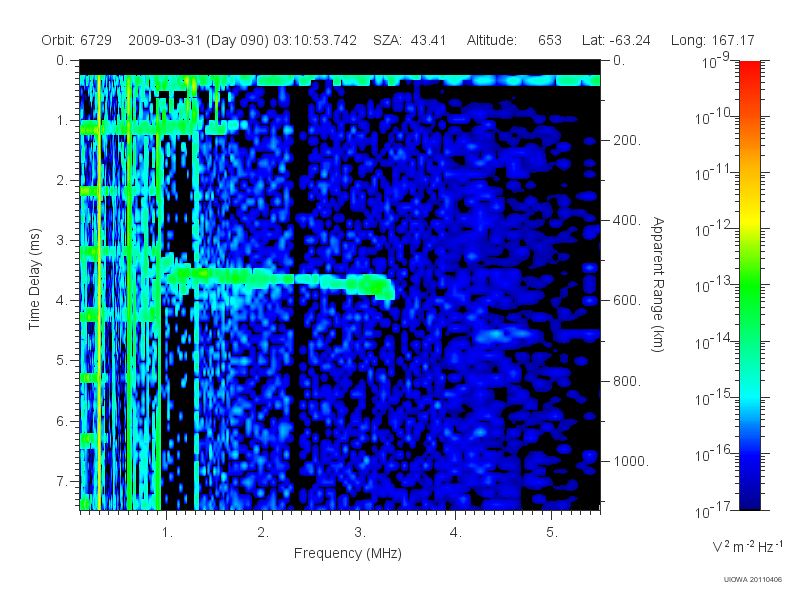
Task: Click the '5.' tick on frequency axis
Action: 552,533
